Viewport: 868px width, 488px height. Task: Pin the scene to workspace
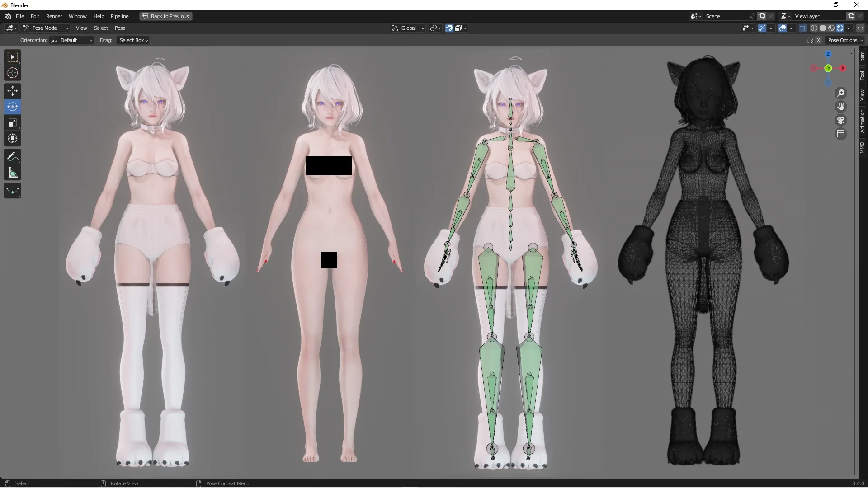[752, 16]
